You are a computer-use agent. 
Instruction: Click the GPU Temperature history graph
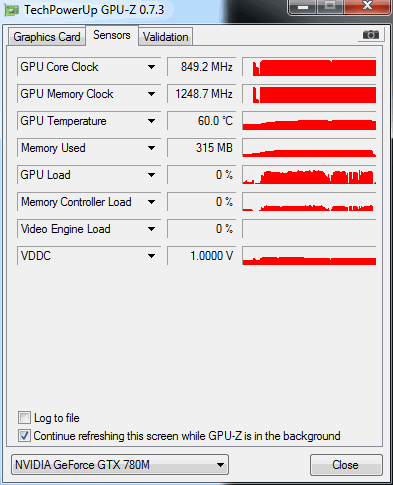(309, 121)
